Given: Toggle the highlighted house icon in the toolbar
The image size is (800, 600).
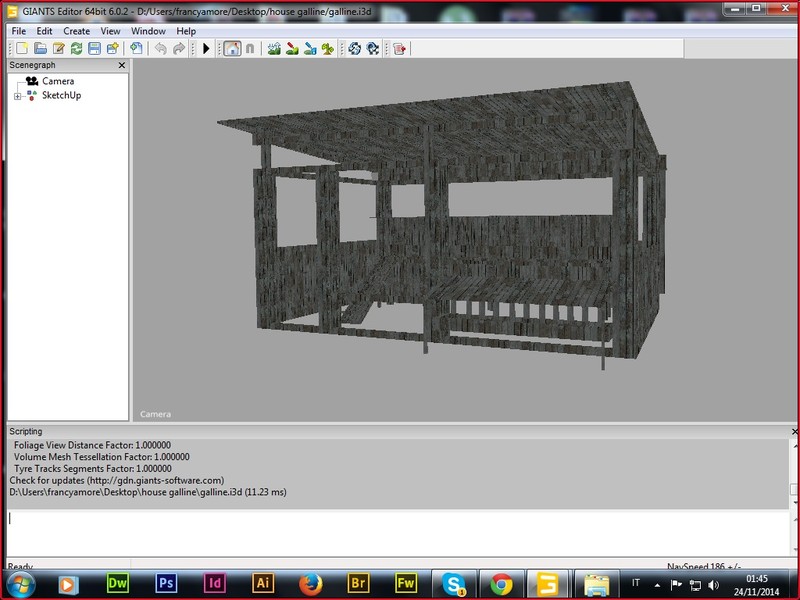Looking at the screenshot, I should pos(231,48).
